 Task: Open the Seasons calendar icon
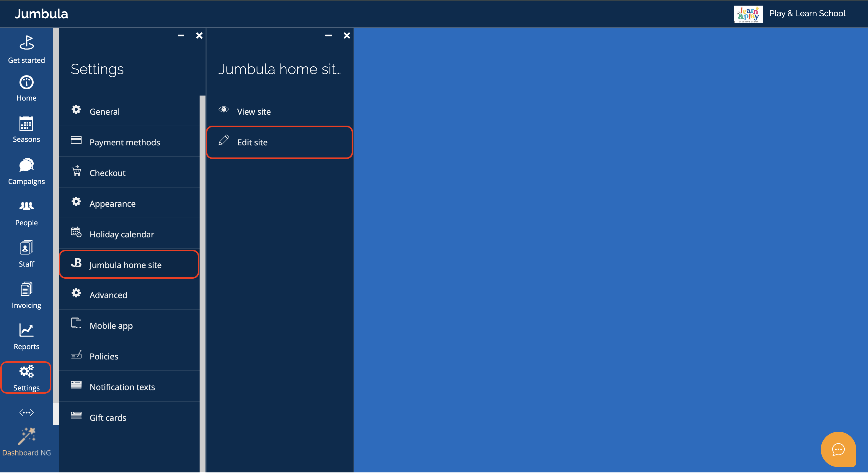pos(26,124)
